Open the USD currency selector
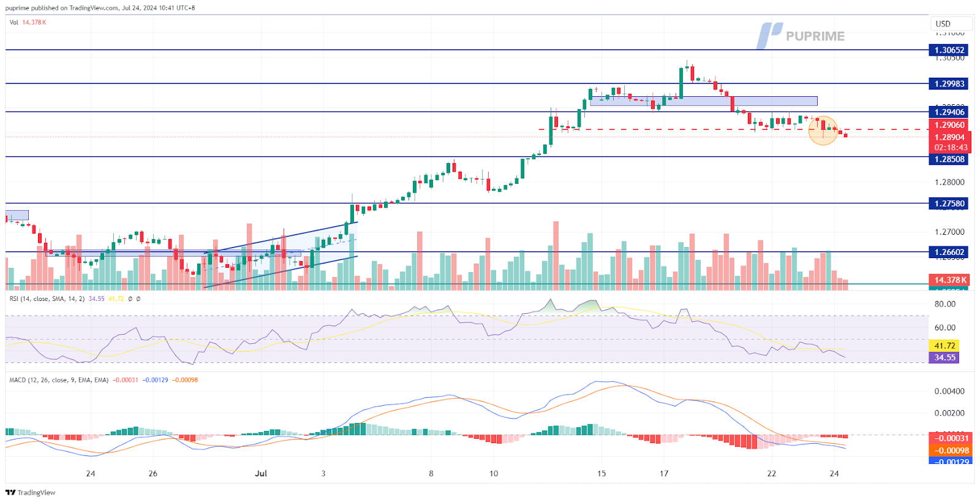Viewport: 980px width, 502px height. (x=951, y=24)
